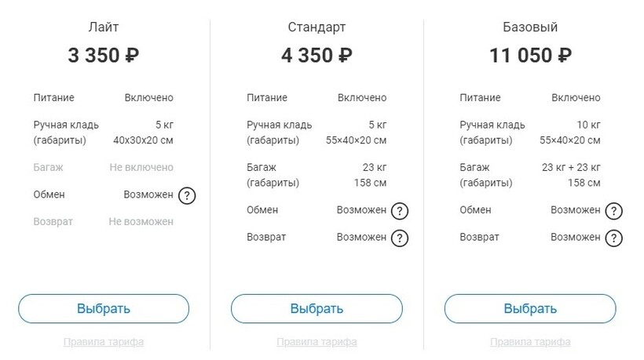Click the 11 050 ₽ price

click(530, 56)
